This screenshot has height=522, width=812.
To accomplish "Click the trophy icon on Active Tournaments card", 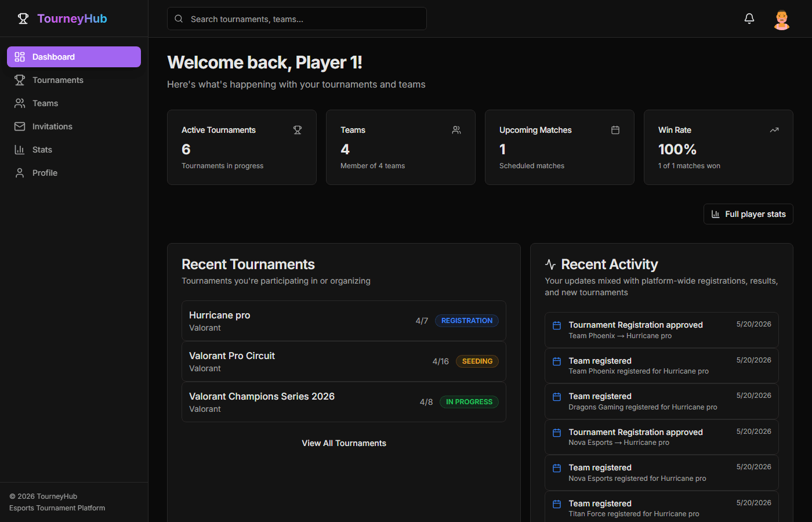I will 298,130.
